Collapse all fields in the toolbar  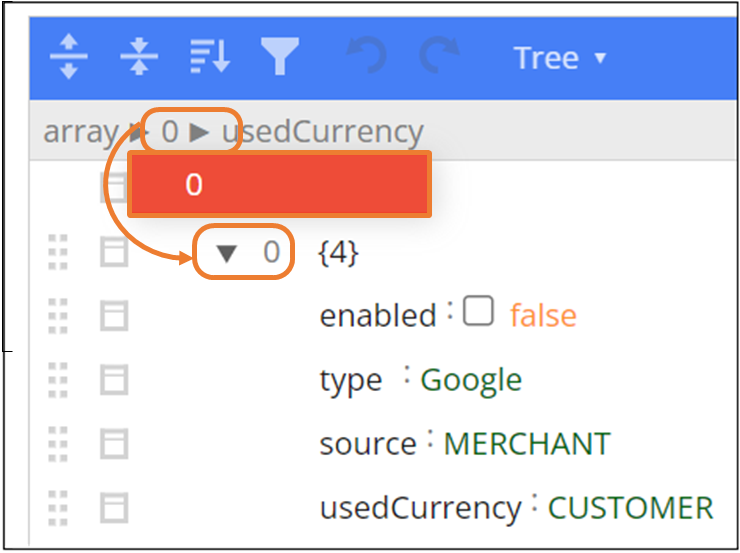click(139, 57)
